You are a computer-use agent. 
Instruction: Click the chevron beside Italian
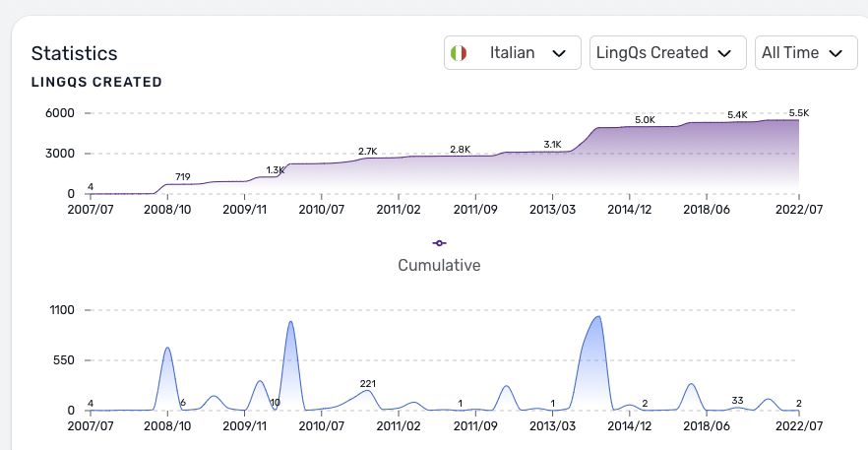pos(559,54)
